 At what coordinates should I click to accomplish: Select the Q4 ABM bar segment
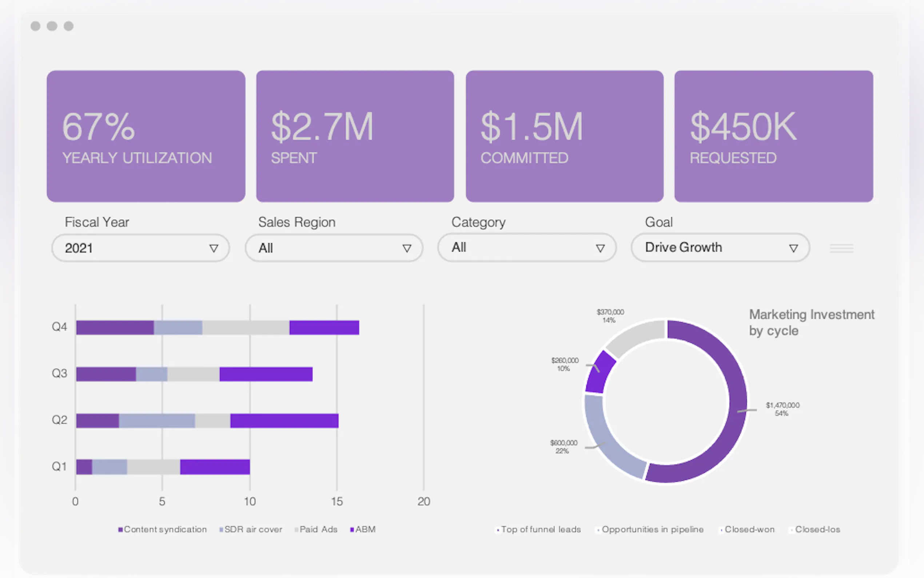[x=324, y=328]
